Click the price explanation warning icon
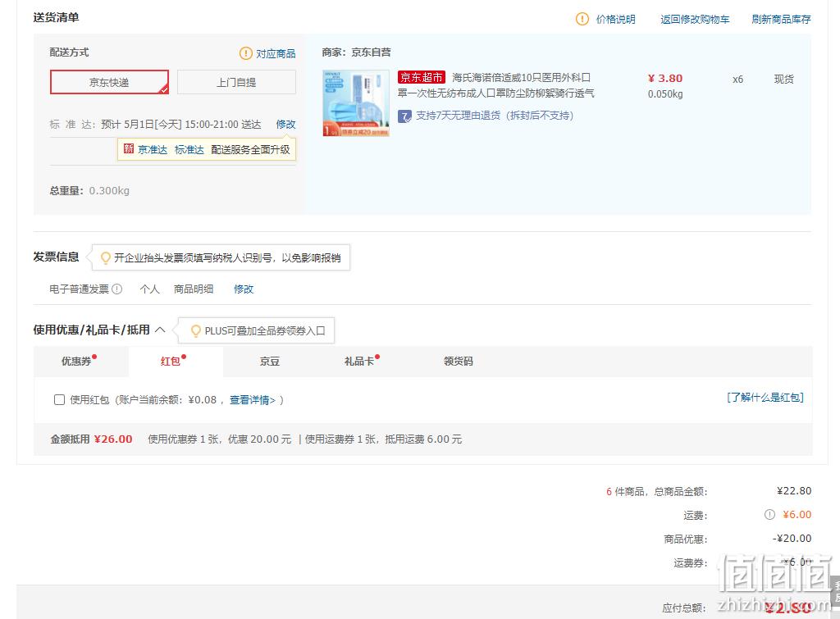 point(582,20)
